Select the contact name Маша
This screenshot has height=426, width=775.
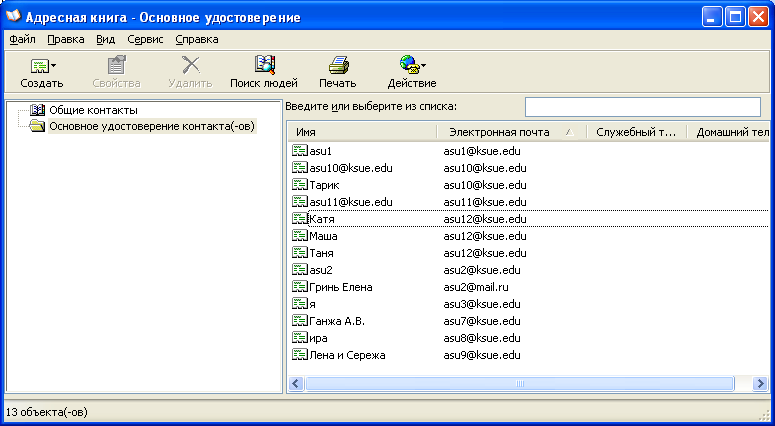323,236
